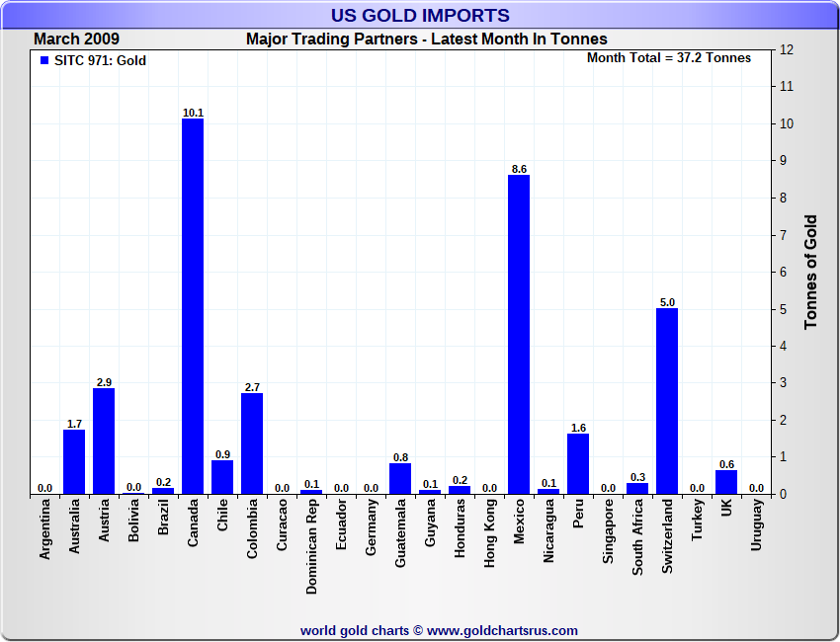Click the 'Singapore' axis label

click(x=608, y=531)
